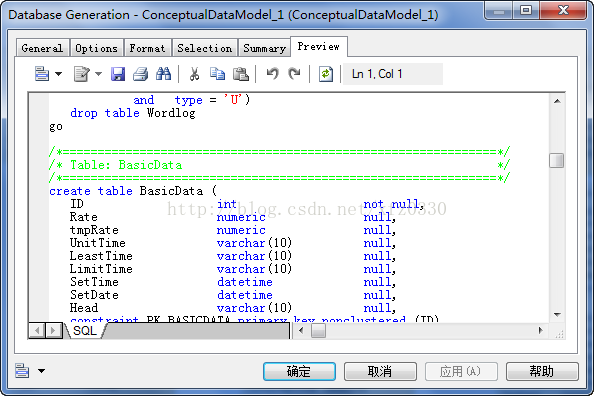Click the 'Rate' column name

tap(84, 217)
